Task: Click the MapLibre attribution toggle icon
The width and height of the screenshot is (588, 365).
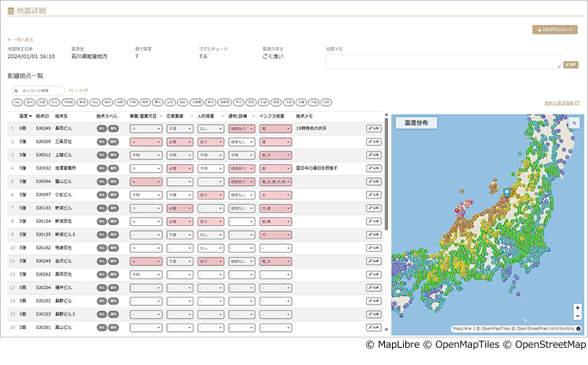Action: tap(579, 329)
